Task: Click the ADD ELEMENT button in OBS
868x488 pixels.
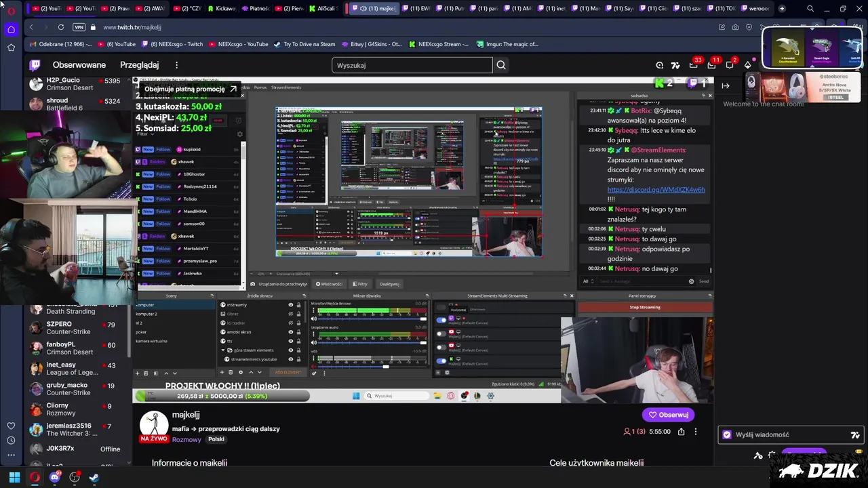Action: click(x=288, y=372)
